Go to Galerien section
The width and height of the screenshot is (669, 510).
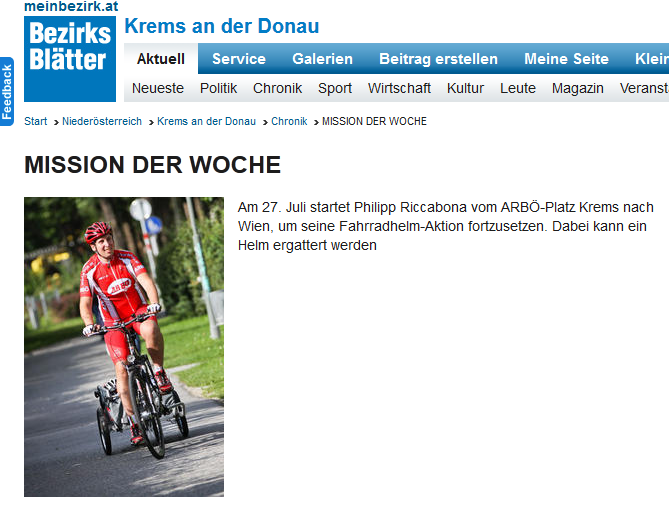[323, 59]
